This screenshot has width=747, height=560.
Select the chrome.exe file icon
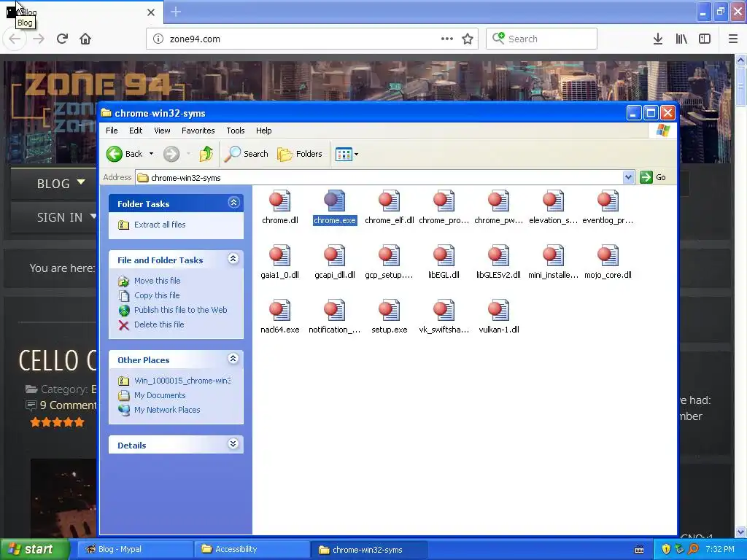[334, 201]
